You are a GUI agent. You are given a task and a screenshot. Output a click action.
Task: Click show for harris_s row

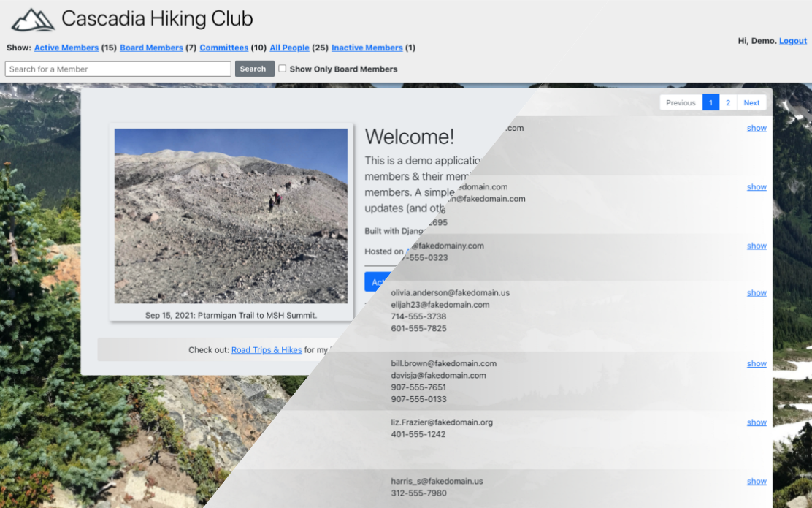point(757,482)
